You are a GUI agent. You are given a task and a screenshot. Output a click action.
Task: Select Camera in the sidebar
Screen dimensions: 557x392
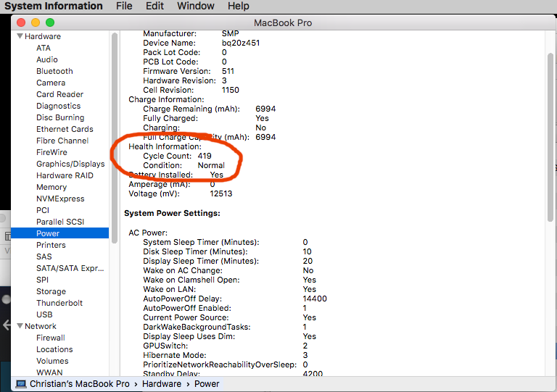click(51, 83)
